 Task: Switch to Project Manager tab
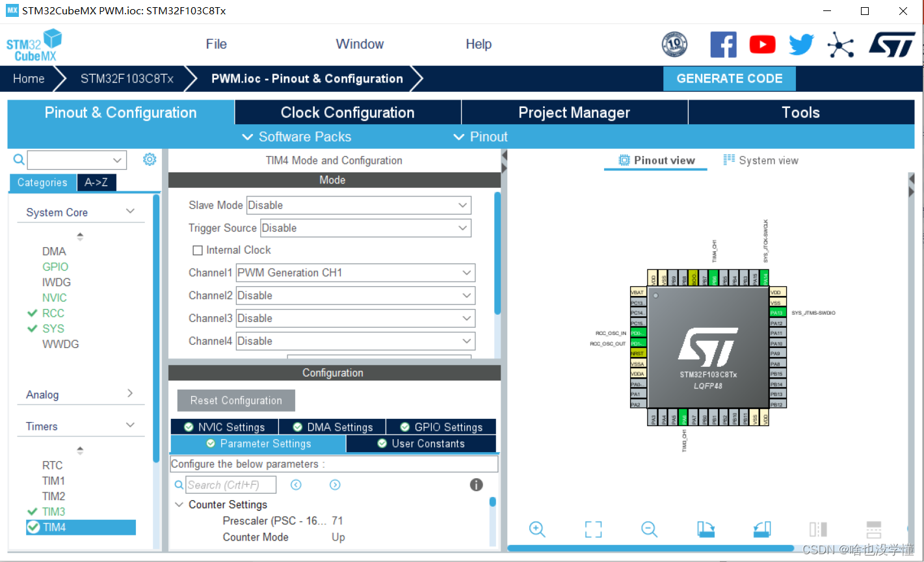[x=574, y=113]
